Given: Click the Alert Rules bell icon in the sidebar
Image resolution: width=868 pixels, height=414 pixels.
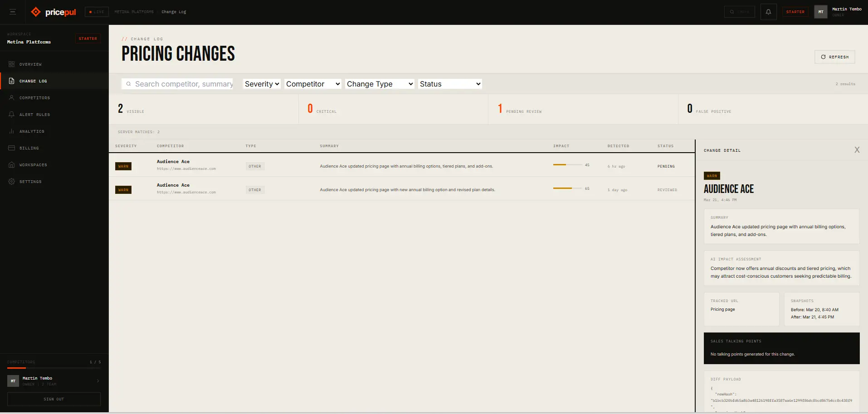Looking at the screenshot, I should point(12,115).
